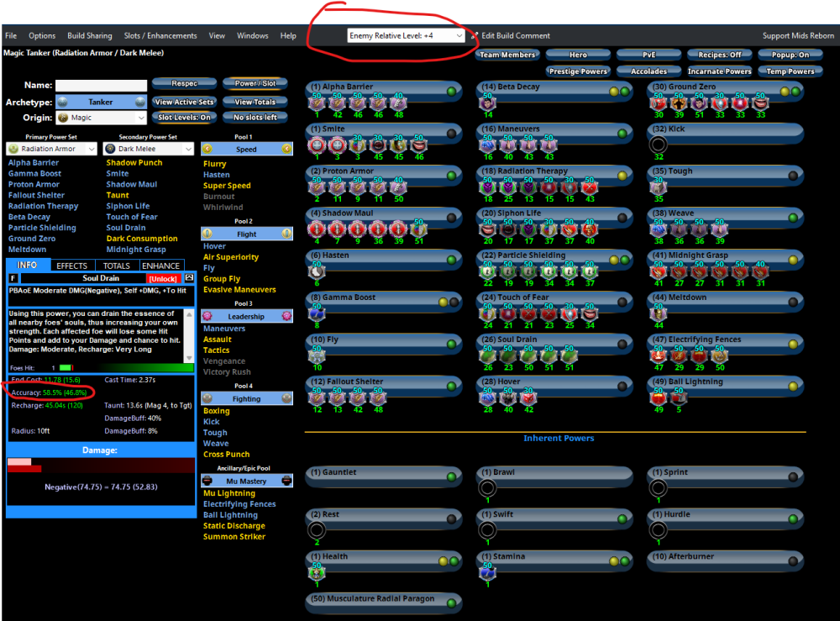Click the F floating-window icon beside Soul Drain

click(x=13, y=278)
